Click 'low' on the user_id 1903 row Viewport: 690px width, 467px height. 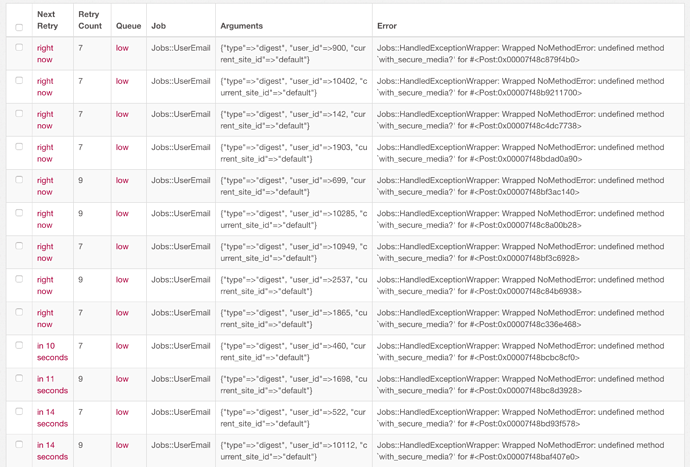tap(122, 147)
